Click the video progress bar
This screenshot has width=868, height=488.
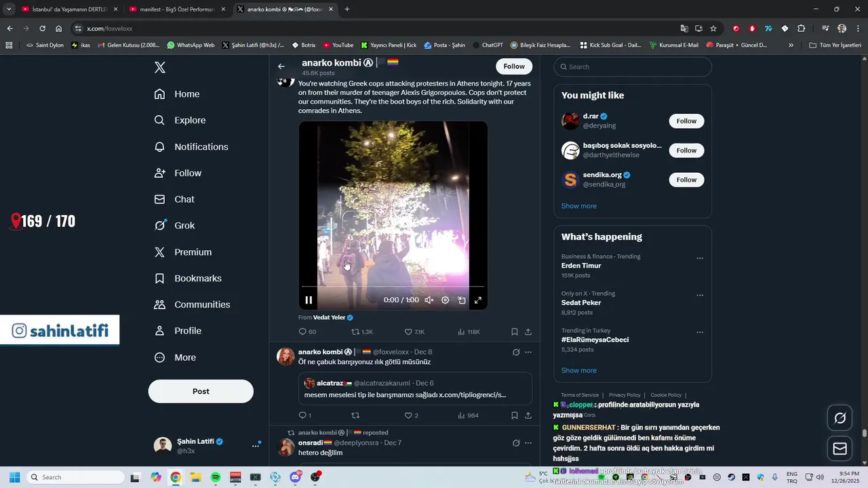tap(393, 287)
